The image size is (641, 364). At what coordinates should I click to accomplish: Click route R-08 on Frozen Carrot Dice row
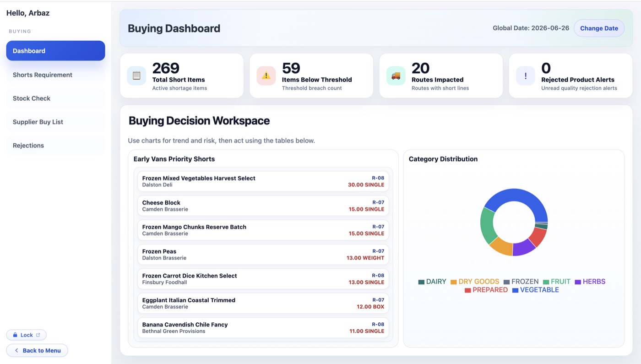pyautogui.click(x=378, y=276)
